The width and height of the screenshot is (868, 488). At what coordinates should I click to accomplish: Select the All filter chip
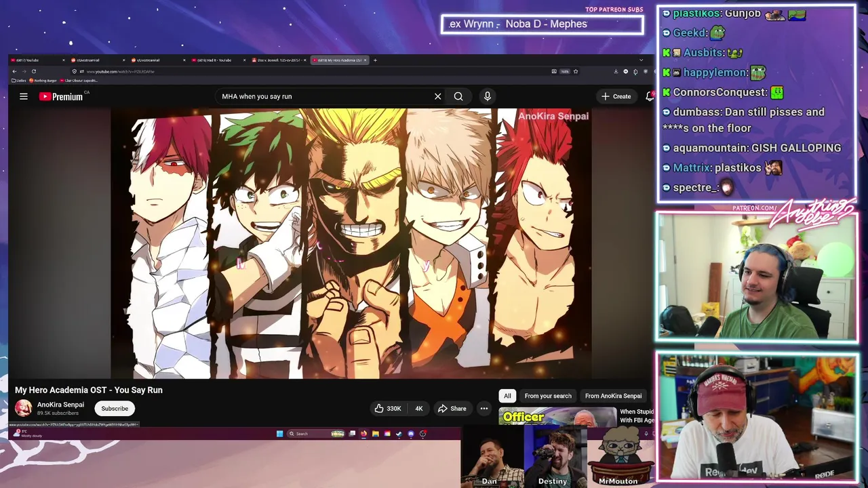507,396
